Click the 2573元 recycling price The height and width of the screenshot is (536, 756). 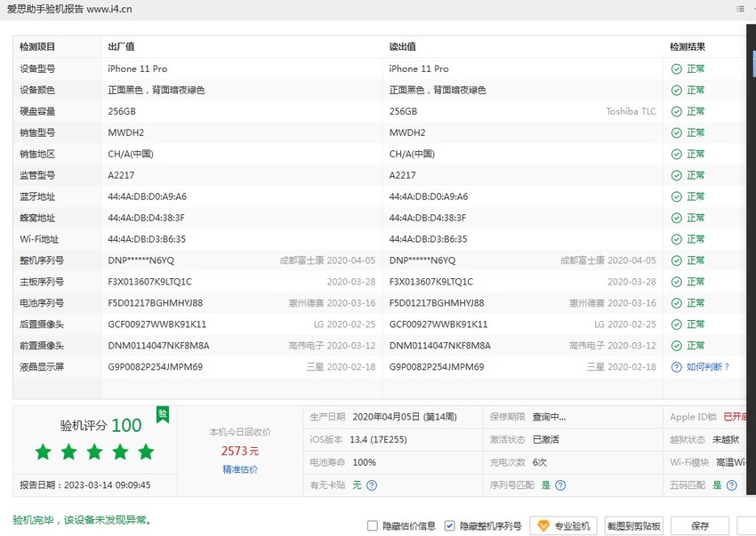pyautogui.click(x=240, y=451)
